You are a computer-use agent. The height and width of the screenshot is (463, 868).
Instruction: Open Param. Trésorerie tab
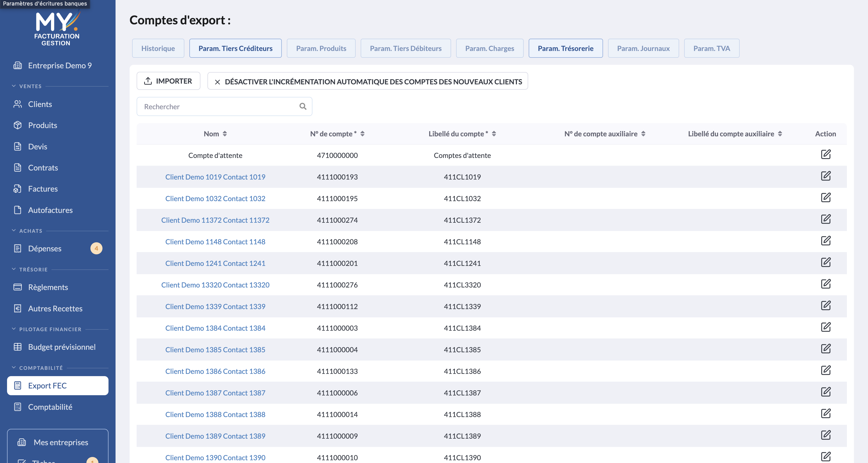(x=565, y=48)
